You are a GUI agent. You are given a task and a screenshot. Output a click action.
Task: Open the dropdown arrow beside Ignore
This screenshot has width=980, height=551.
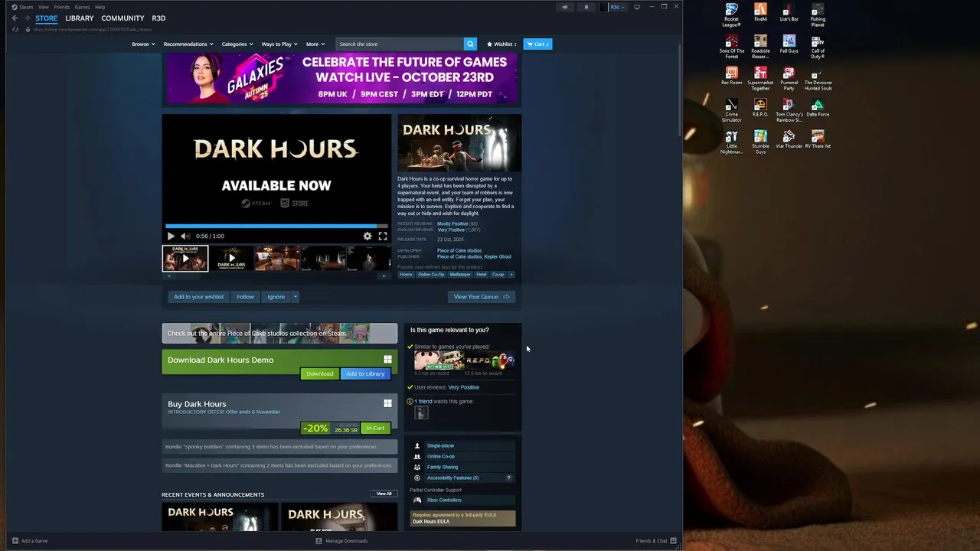click(295, 297)
